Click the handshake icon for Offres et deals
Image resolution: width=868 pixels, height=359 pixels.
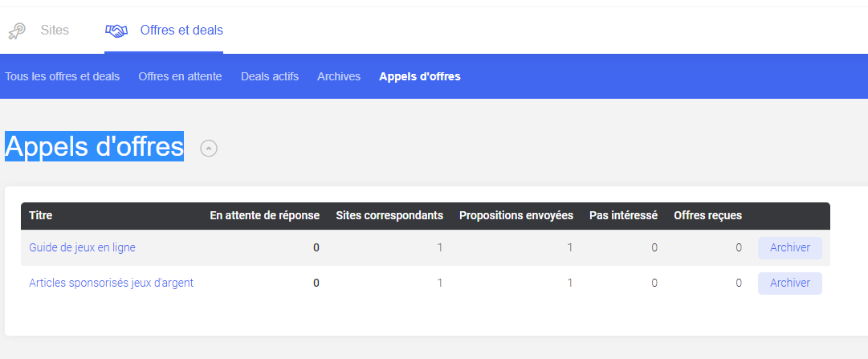pyautogui.click(x=116, y=31)
